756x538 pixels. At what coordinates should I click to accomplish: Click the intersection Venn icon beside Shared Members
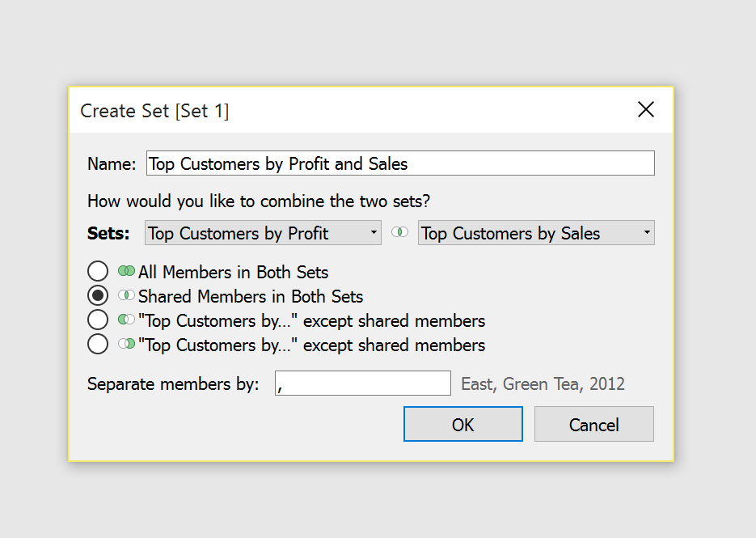[126, 296]
